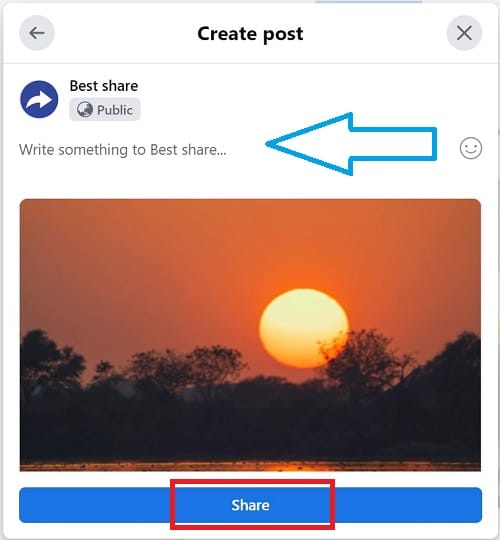Click the Best share profile avatar
This screenshot has width=500, height=540.
click(x=39, y=99)
